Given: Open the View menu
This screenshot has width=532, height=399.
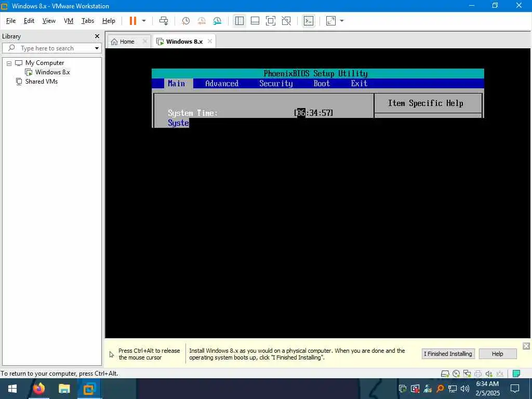Looking at the screenshot, I should [x=49, y=21].
